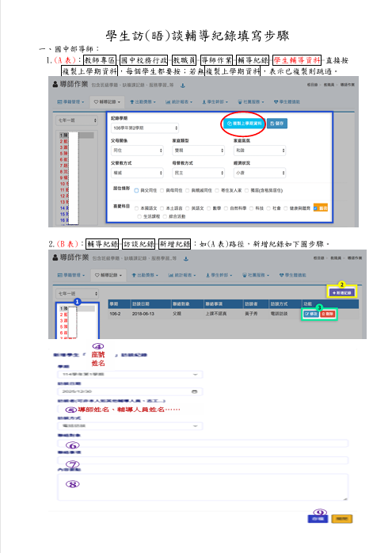Click the yellow 關閉 close button

click(341, 519)
